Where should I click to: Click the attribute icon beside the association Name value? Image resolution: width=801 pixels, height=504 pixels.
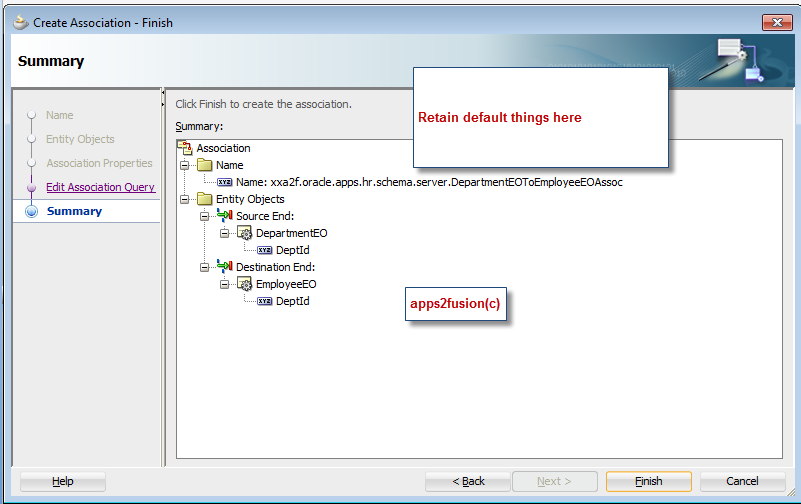pos(225,182)
